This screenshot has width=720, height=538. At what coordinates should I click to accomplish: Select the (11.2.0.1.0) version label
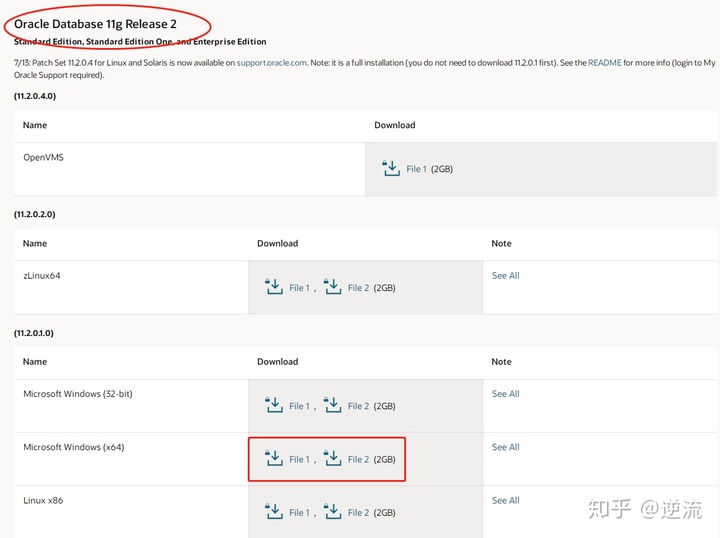34,333
